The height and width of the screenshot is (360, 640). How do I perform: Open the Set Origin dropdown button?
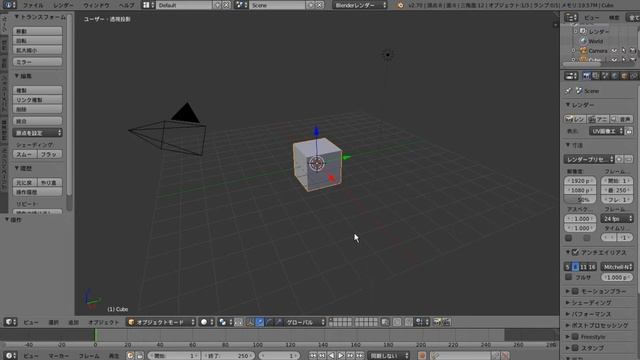click(38, 133)
